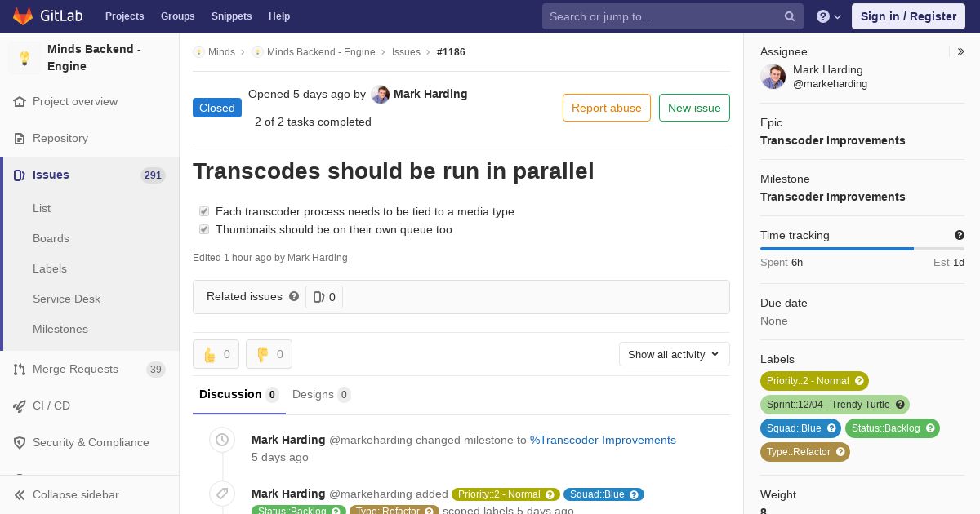Click the collapse sidebar double chevron icon
Viewport: 980px width, 514px height.
click(x=20, y=495)
